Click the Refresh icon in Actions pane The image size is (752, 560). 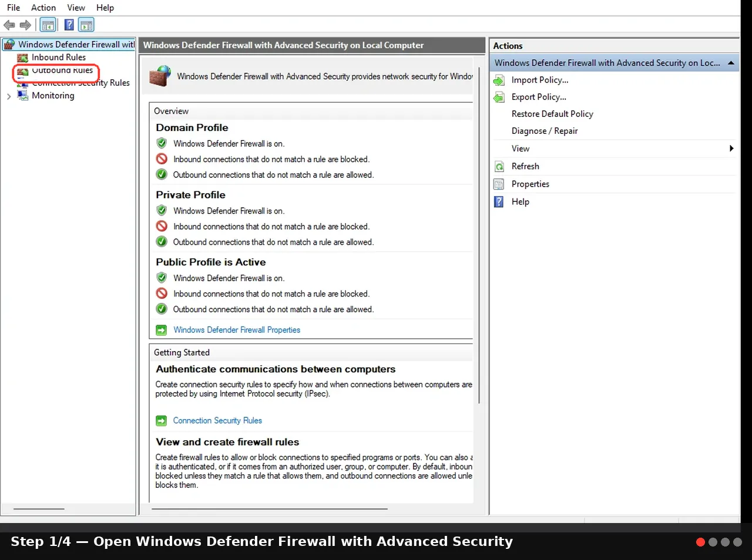[x=499, y=167]
